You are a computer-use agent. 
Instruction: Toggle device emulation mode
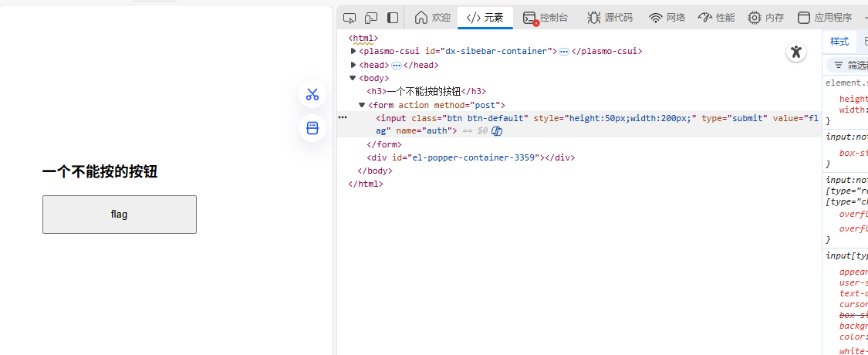point(371,18)
